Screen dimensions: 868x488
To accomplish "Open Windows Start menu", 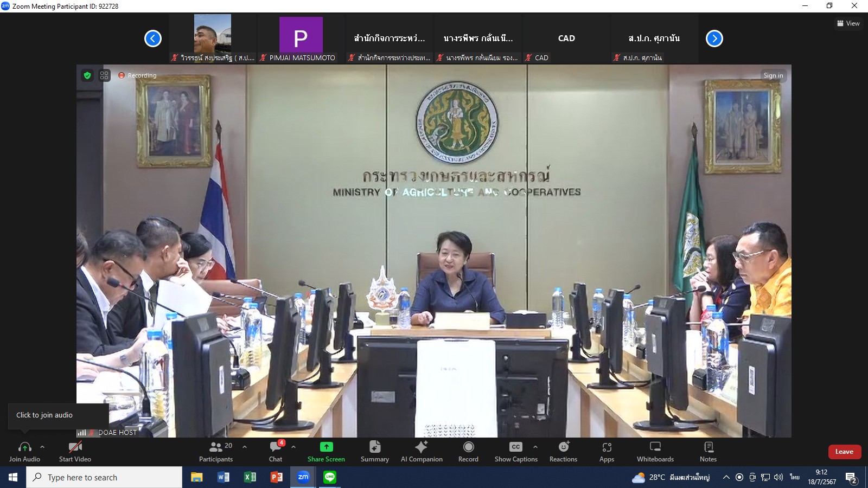I will 13,477.
